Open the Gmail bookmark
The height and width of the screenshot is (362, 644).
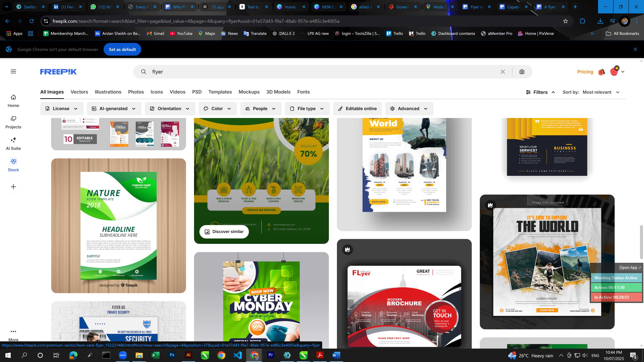coord(155,34)
